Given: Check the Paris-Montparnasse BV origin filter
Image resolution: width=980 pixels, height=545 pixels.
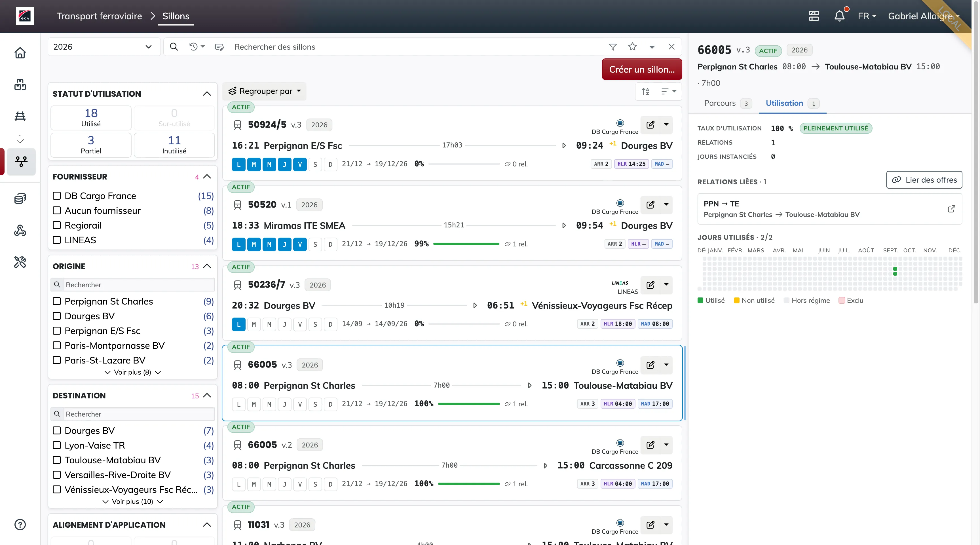Looking at the screenshot, I should 57,345.
